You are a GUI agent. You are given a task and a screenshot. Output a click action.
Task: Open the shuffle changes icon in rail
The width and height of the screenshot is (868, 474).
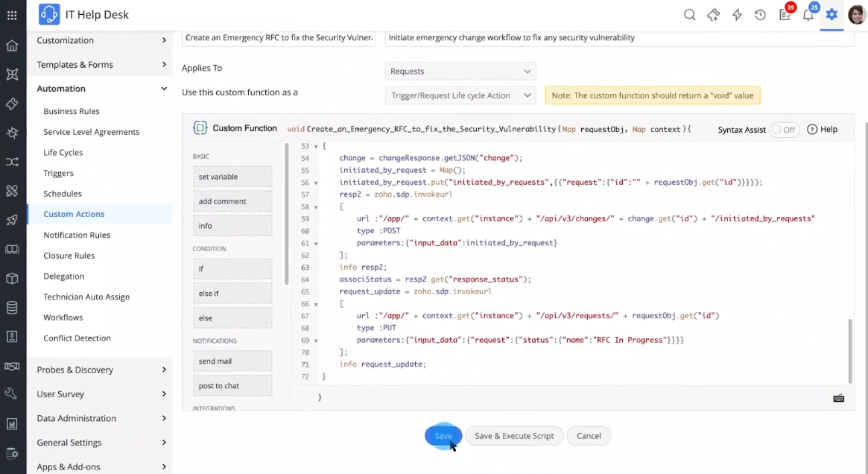[x=12, y=162]
